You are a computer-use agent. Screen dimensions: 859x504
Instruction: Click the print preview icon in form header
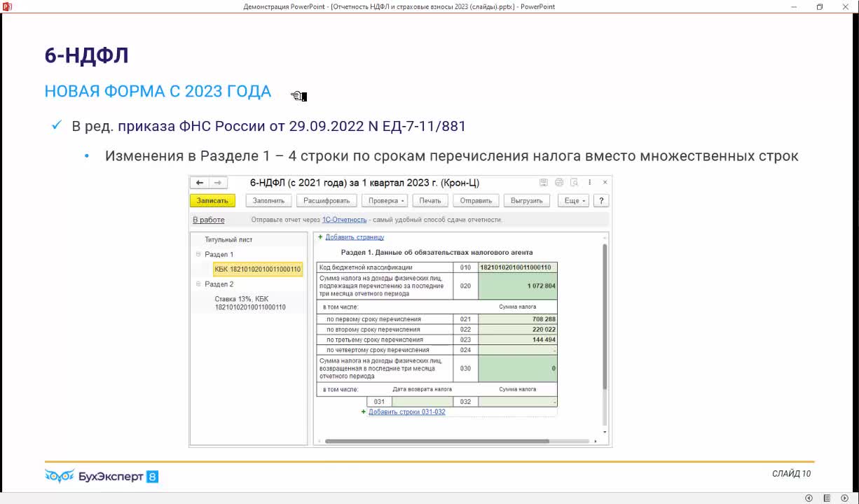(x=575, y=183)
